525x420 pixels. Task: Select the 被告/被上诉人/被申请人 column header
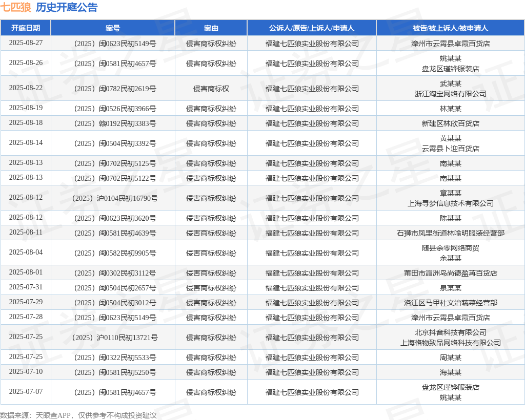coord(450,28)
